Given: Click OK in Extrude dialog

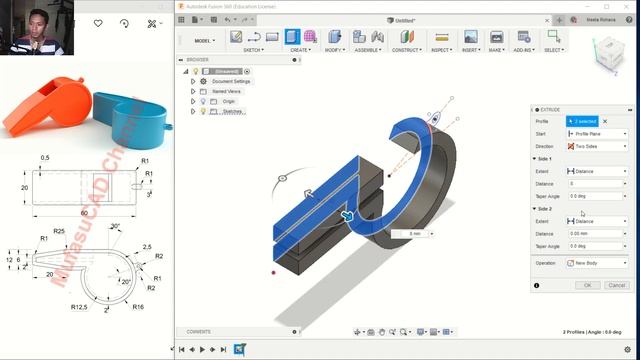Looking at the screenshot, I should click(587, 285).
